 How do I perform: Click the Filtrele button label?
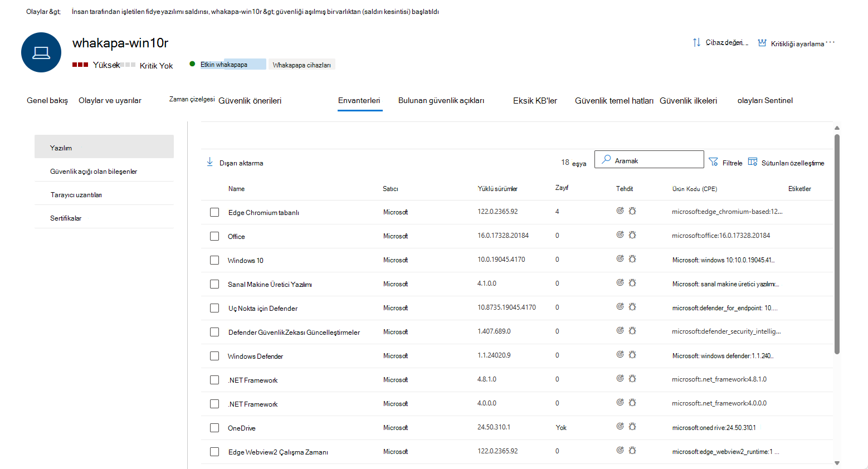(x=732, y=163)
